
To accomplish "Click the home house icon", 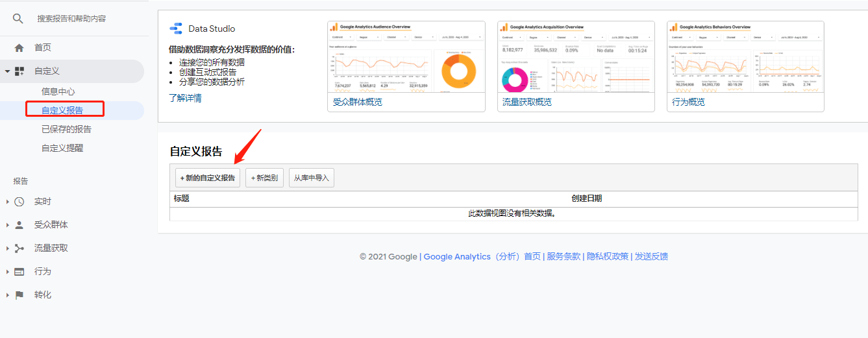I will click(x=19, y=47).
